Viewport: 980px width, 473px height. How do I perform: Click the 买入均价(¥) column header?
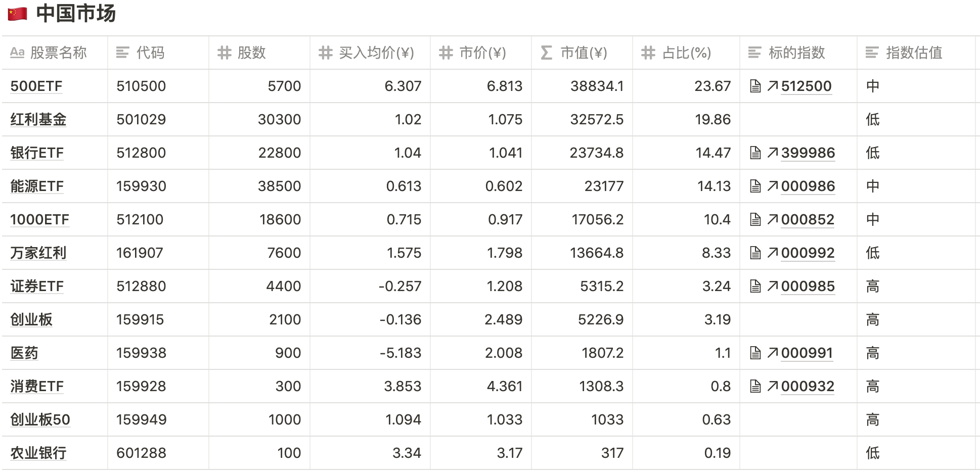coord(375,53)
